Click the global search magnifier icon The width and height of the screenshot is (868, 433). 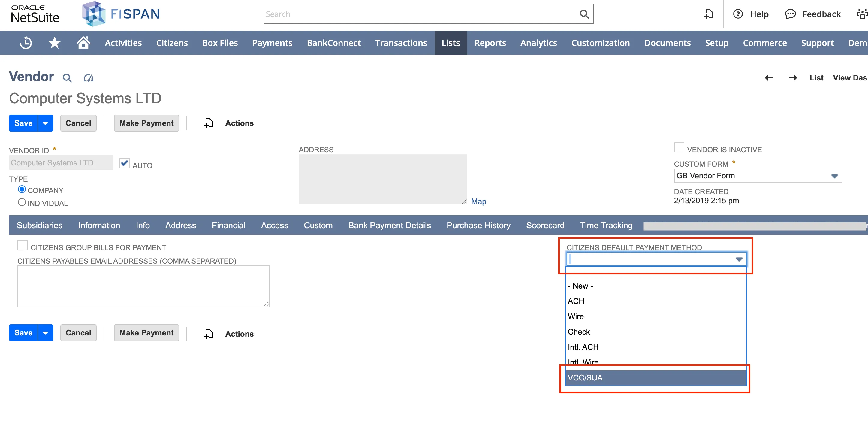coord(584,14)
